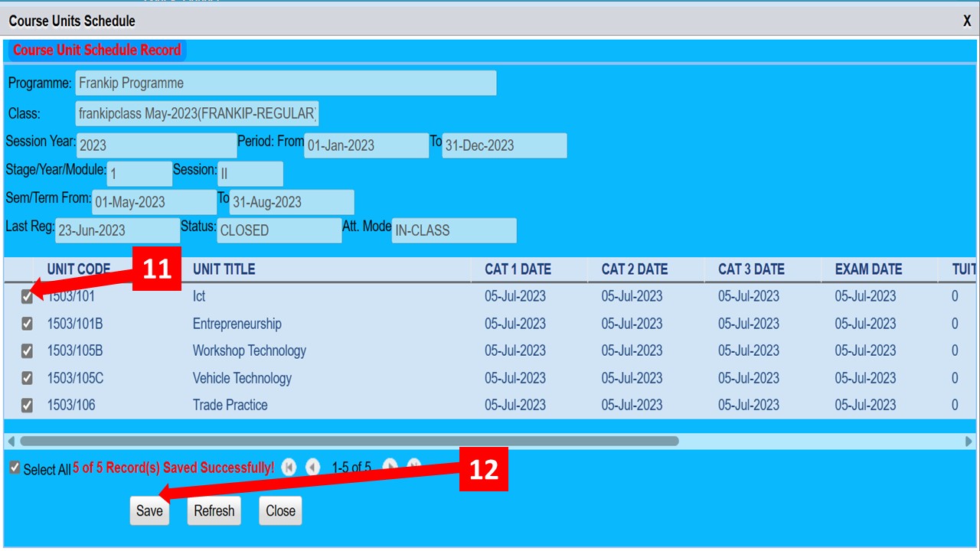This screenshot has width=980, height=551.
Task: Toggle the Select All checkbox
Action: click(15, 468)
